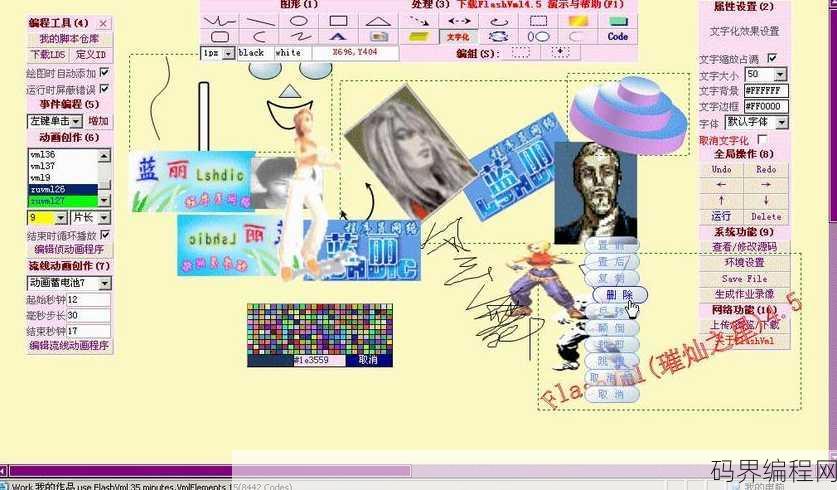The image size is (837, 490).
Task: Toggle the 运行时屏蔽错误 checkbox
Action: (x=105, y=88)
